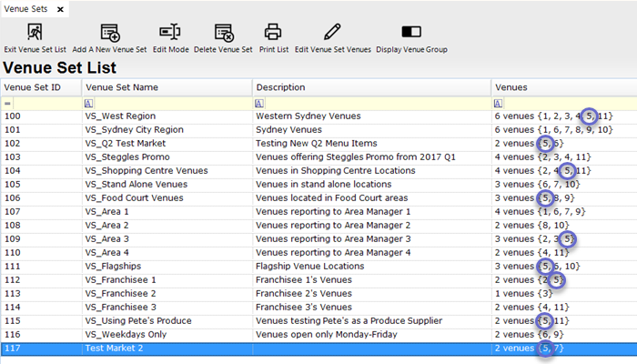
Task: Print the list with the printer icon
Action: tap(273, 34)
